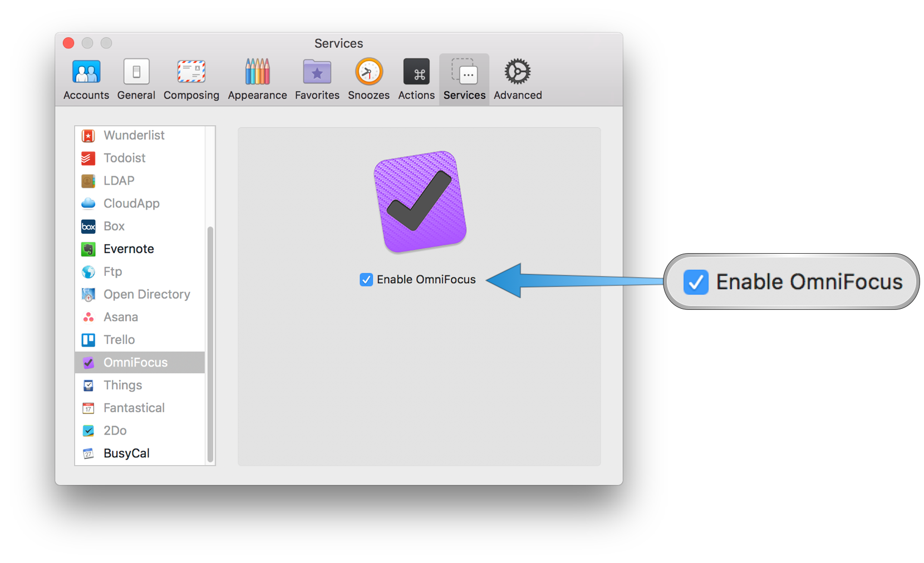Select the 2Do service icon
The width and height of the screenshot is (924, 563).
pyautogui.click(x=88, y=431)
